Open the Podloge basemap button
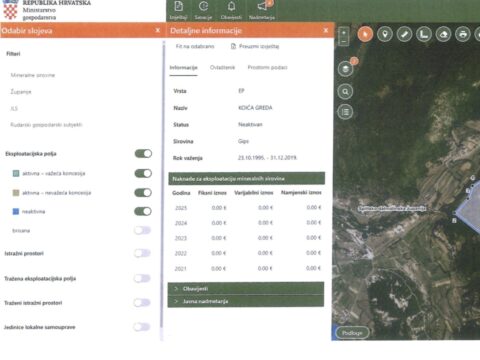 (352, 333)
